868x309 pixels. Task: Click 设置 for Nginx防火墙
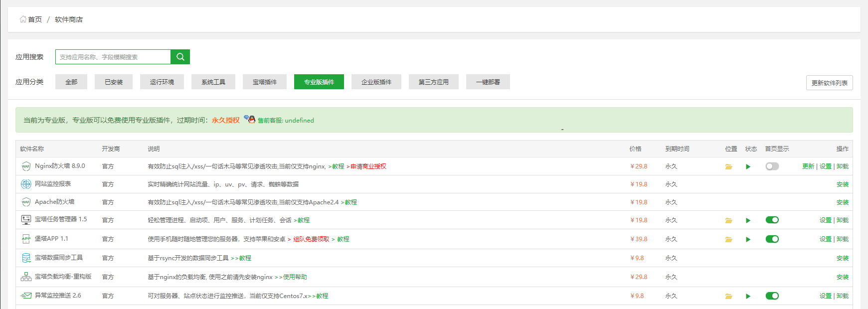[x=826, y=166]
